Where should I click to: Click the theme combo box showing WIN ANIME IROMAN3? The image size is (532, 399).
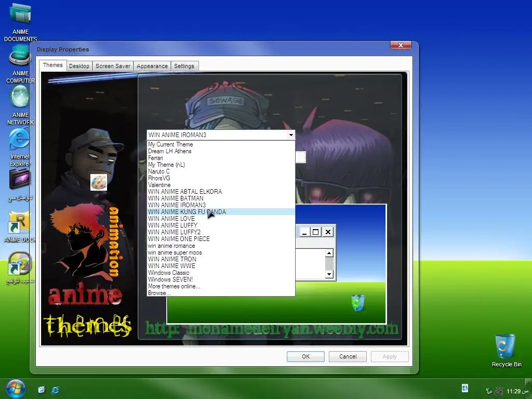221,135
